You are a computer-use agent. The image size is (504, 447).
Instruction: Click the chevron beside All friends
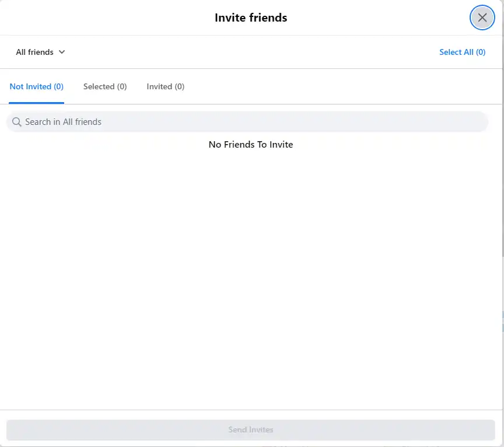pyautogui.click(x=62, y=52)
